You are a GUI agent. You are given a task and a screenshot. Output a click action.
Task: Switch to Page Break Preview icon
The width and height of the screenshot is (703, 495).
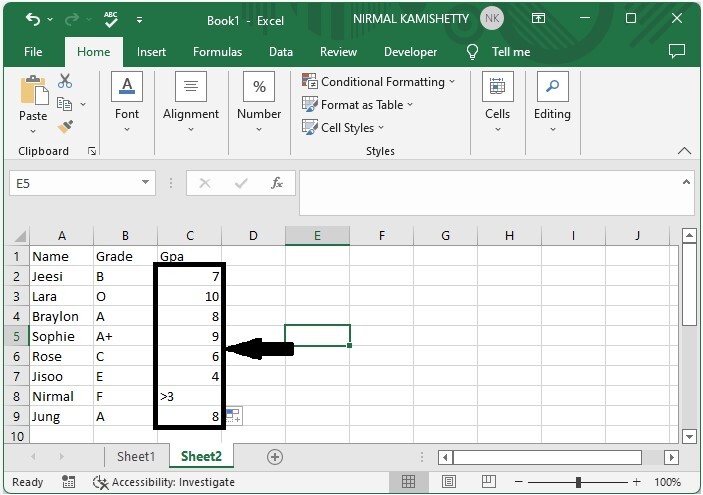click(x=489, y=482)
